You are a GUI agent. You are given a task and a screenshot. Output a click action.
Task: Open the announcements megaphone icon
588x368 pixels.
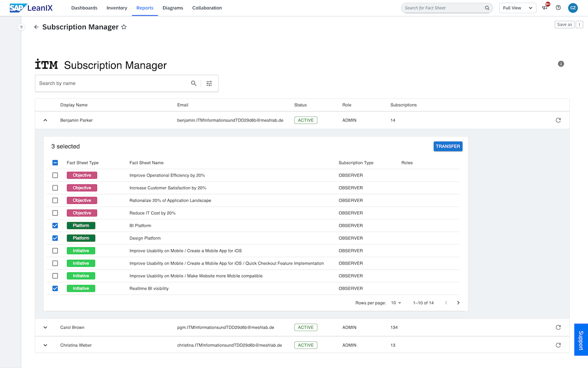pyautogui.click(x=545, y=8)
